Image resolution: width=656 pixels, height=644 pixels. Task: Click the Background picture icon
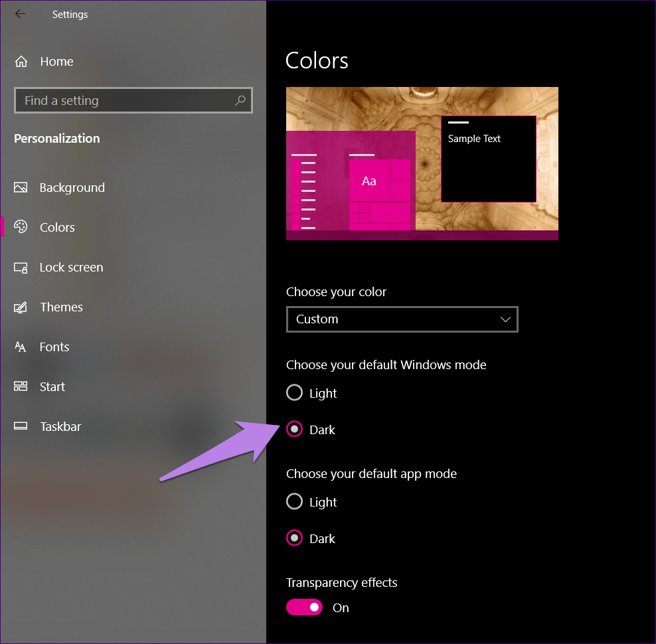pyautogui.click(x=21, y=188)
